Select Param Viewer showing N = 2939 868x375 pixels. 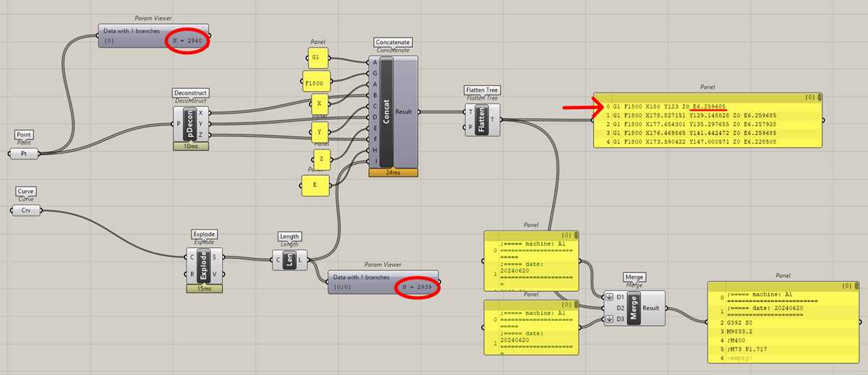(383, 283)
